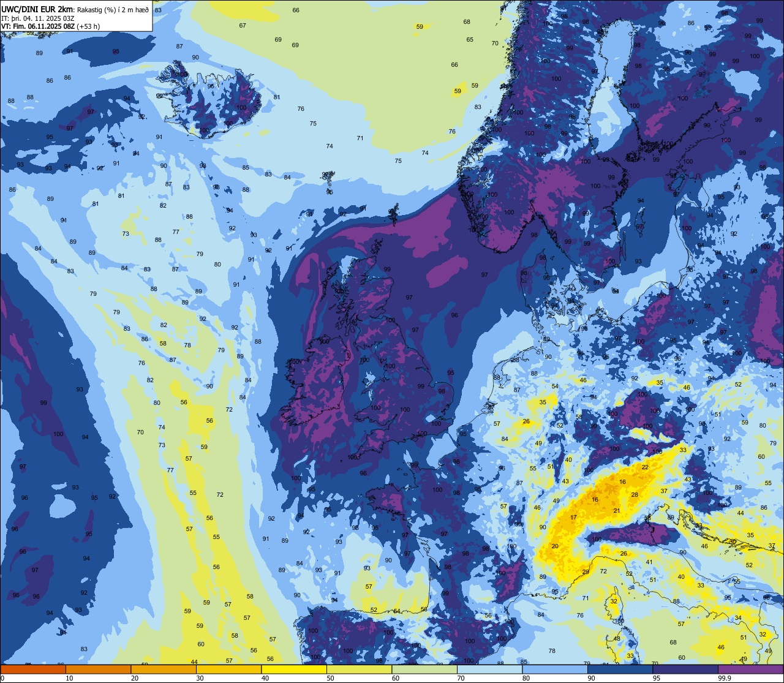Click the dark indigo legend segment between 95 and 99.9

(x=685, y=669)
